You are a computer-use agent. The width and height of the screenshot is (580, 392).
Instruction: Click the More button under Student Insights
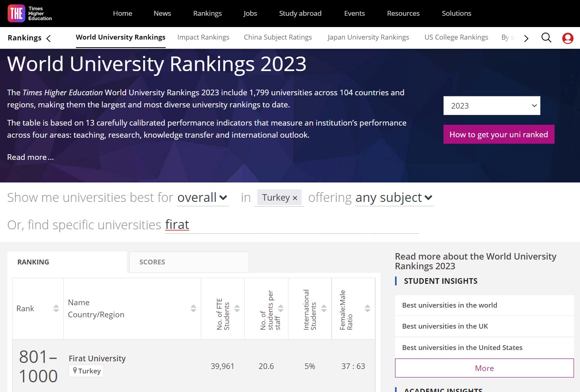[484, 368]
